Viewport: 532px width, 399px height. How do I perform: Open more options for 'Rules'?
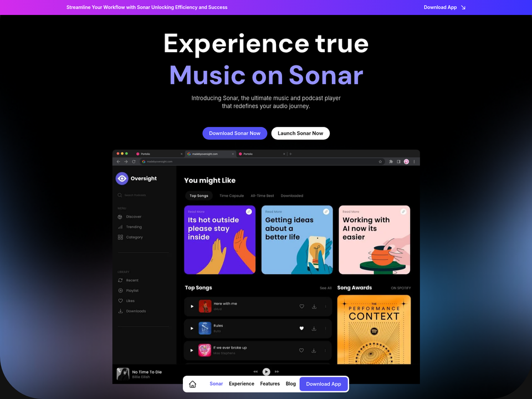click(325, 329)
